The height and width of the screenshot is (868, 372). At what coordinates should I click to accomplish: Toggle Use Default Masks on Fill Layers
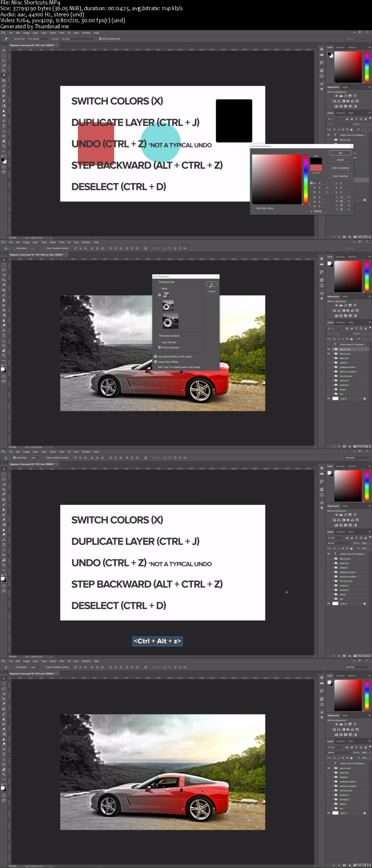(155, 357)
